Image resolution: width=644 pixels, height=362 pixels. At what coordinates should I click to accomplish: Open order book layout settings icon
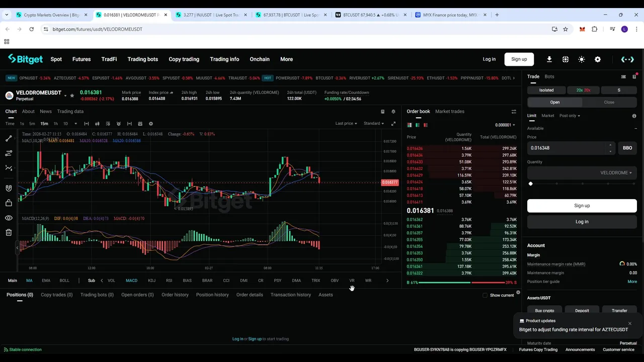point(514,112)
